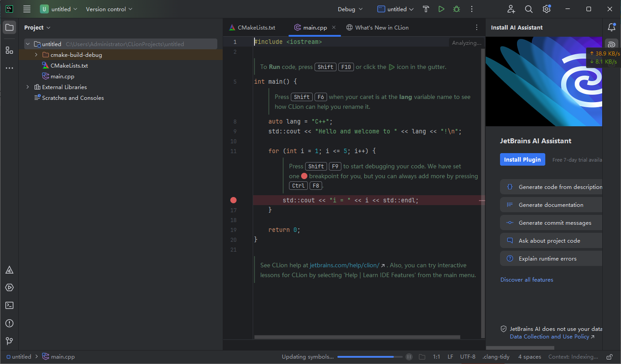The width and height of the screenshot is (621, 364).
Task: Click the Install Plugin button
Action: pyautogui.click(x=522, y=159)
